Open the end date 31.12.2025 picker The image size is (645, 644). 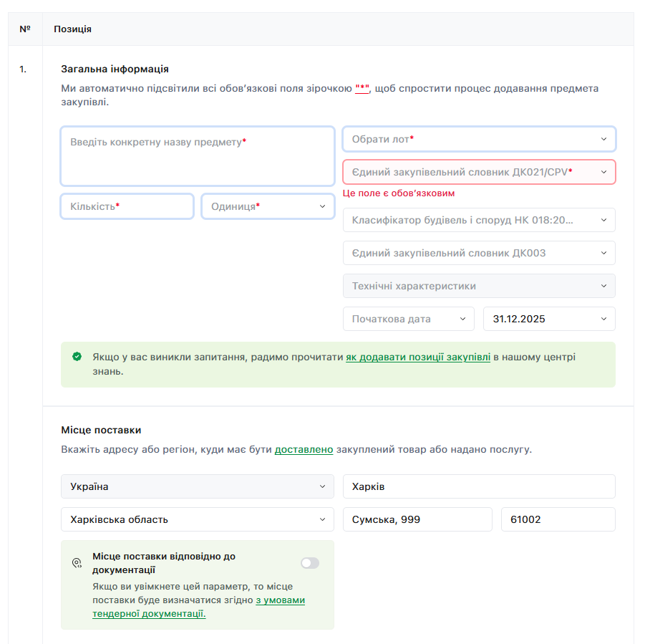[549, 319]
